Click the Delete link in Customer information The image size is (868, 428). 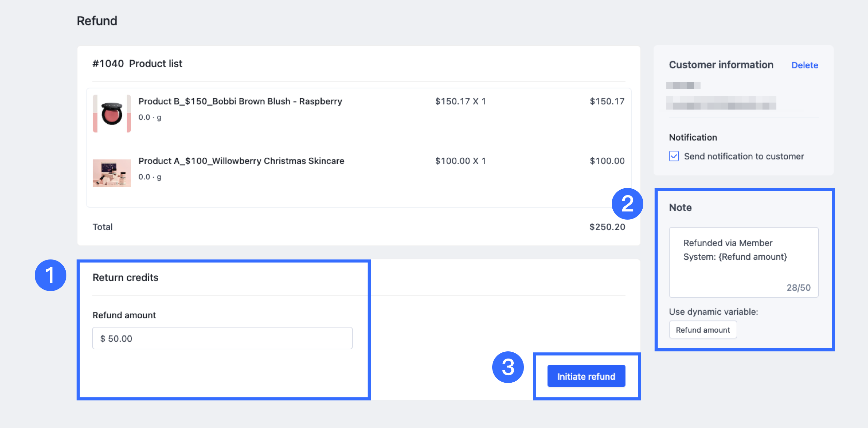(804, 65)
